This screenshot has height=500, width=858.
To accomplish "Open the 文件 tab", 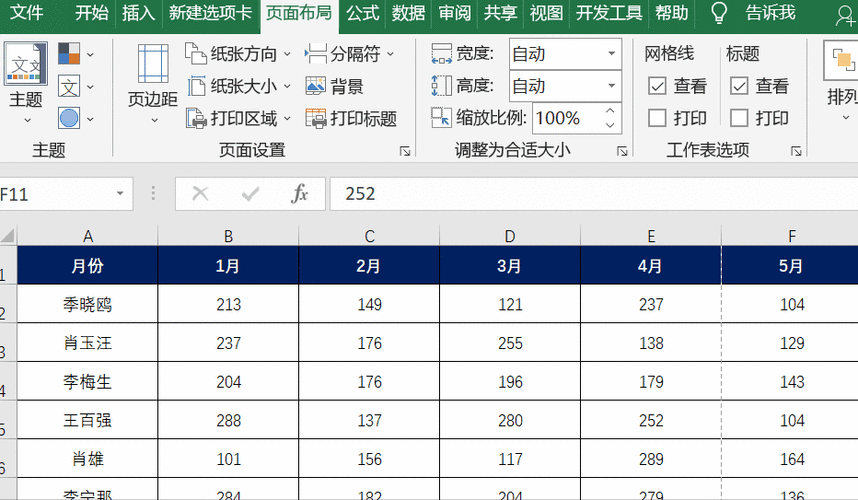I will [x=26, y=12].
